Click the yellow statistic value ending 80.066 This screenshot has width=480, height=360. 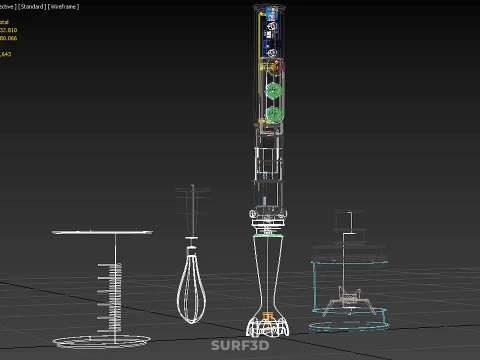(x=8, y=38)
